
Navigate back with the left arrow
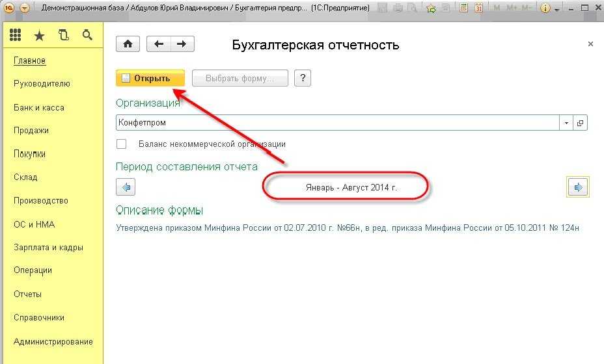158,44
